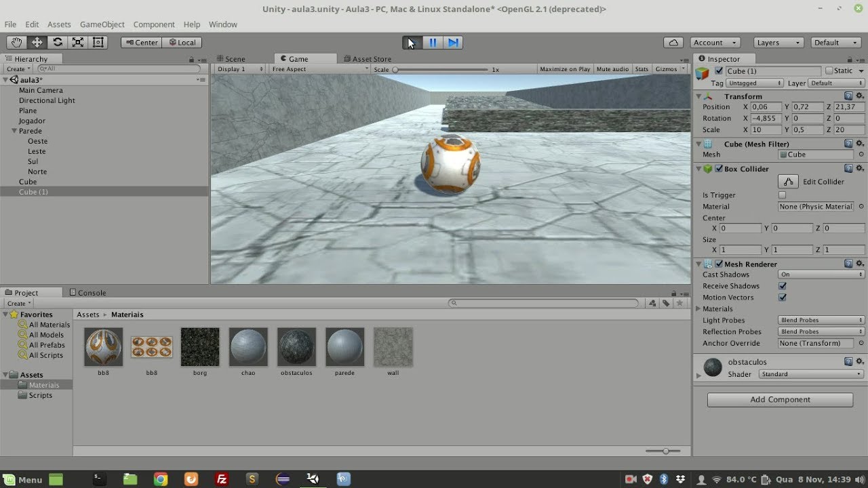The height and width of the screenshot is (488, 868).
Task: Open Cloud services
Action: click(673, 42)
